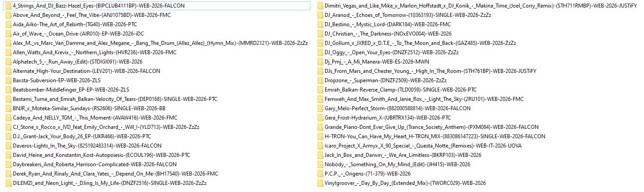644x192 pixels.
Task: Select Icaro_Project_X_Armyx Questa_Notte folder name
Action: (x=423, y=146)
